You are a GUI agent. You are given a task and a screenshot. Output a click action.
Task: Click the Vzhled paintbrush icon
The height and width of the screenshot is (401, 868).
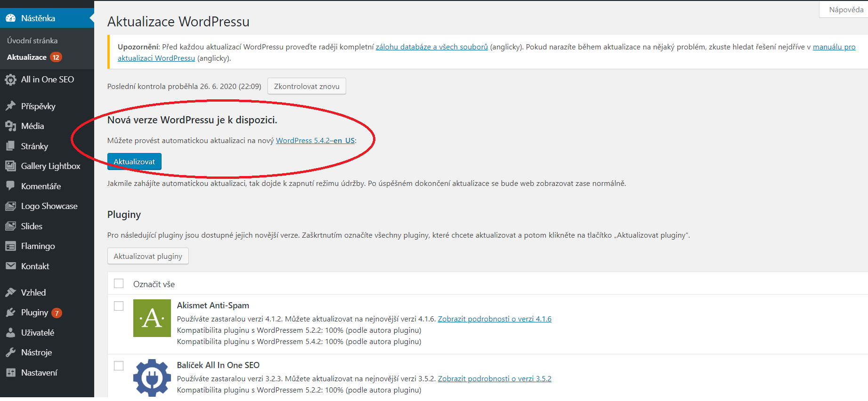[10, 292]
